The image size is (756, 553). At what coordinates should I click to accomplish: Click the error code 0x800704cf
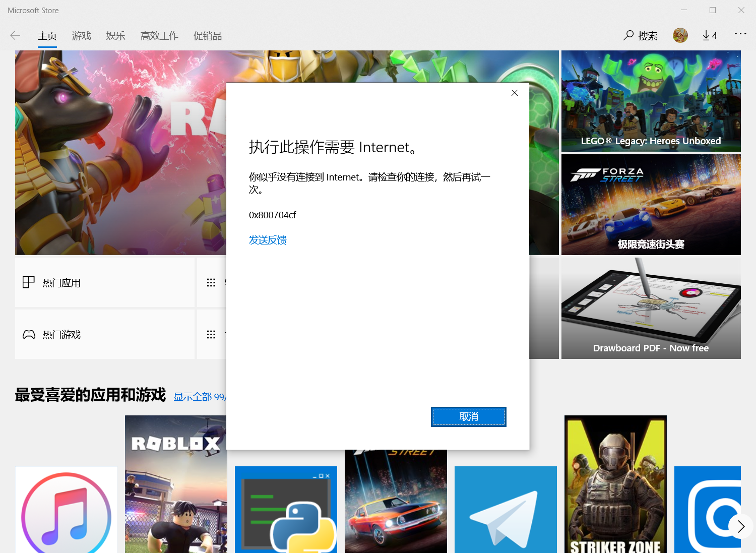(x=272, y=215)
